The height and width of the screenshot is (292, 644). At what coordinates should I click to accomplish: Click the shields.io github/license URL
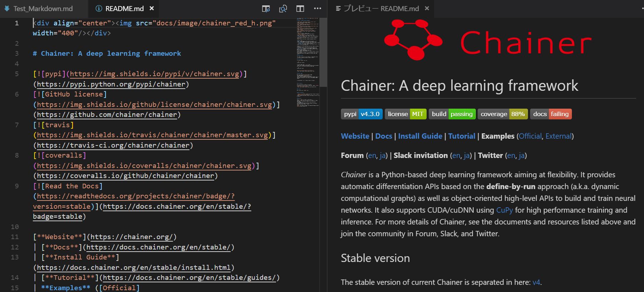click(x=154, y=105)
